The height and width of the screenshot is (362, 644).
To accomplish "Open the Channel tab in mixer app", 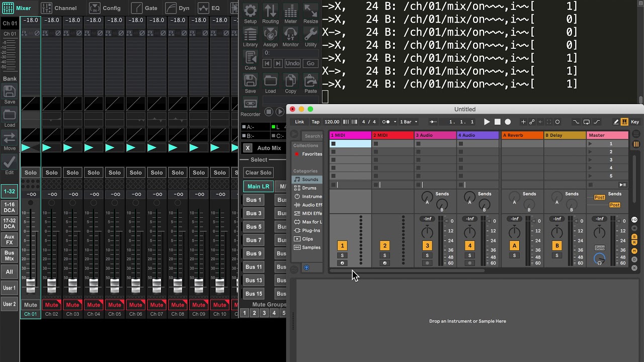I will 58,8.
